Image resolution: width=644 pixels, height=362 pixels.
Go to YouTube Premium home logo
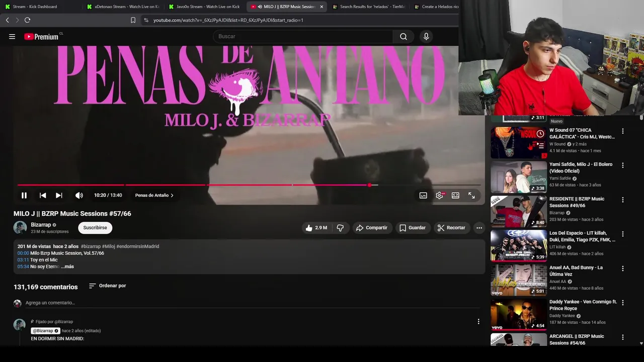42,36
